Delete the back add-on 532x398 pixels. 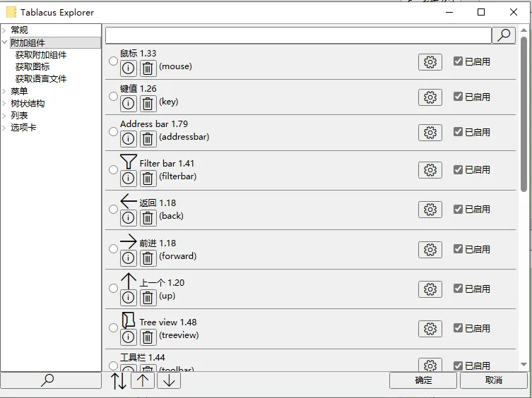click(148, 217)
